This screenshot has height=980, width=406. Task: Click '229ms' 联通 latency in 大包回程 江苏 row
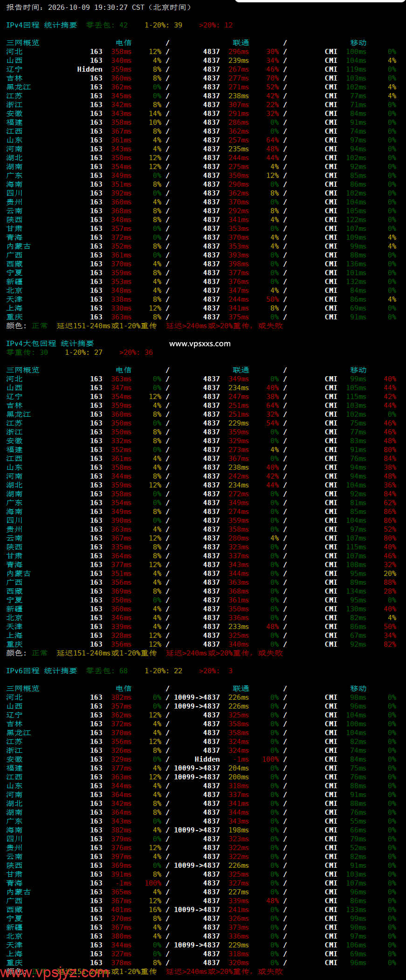click(x=239, y=423)
